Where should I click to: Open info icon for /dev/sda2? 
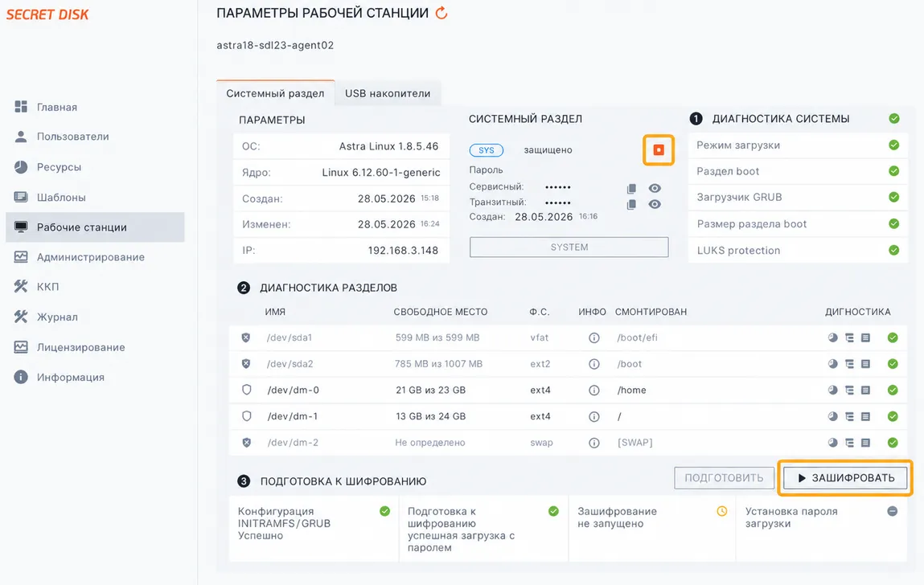pos(594,364)
